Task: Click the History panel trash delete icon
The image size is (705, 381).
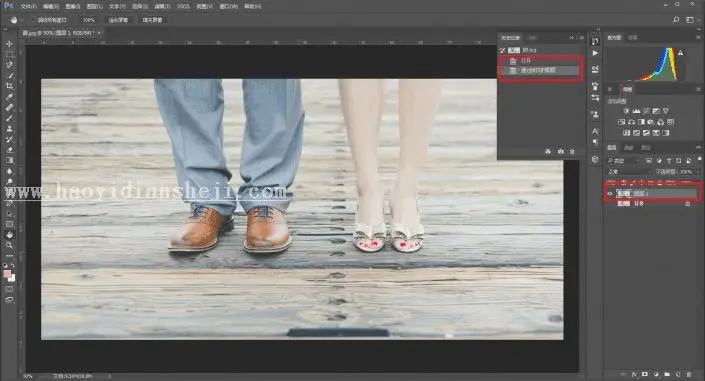Action: point(572,152)
